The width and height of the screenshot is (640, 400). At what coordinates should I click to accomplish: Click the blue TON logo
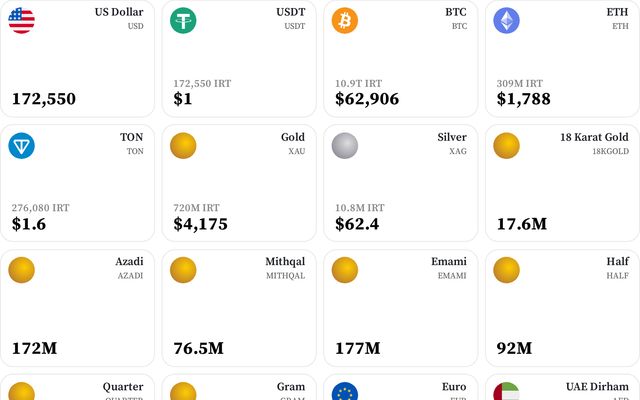point(21,146)
